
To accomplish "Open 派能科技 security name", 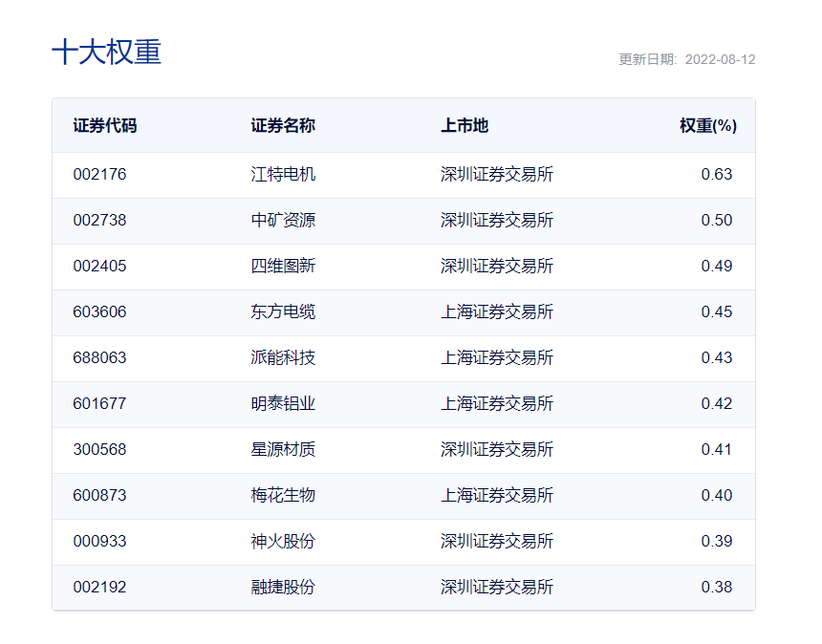I will pyautogui.click(x=283, y=358).
